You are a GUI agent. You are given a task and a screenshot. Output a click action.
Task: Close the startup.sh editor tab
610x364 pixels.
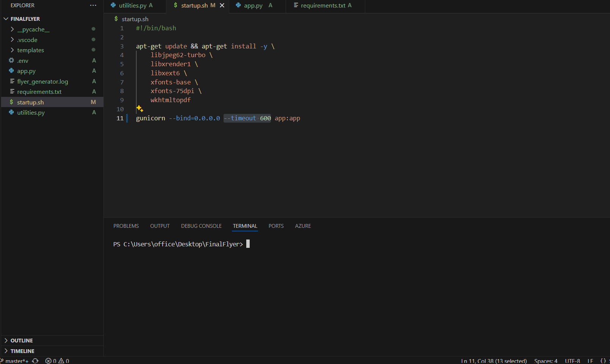pyautogui.click(x=222, y=5)
